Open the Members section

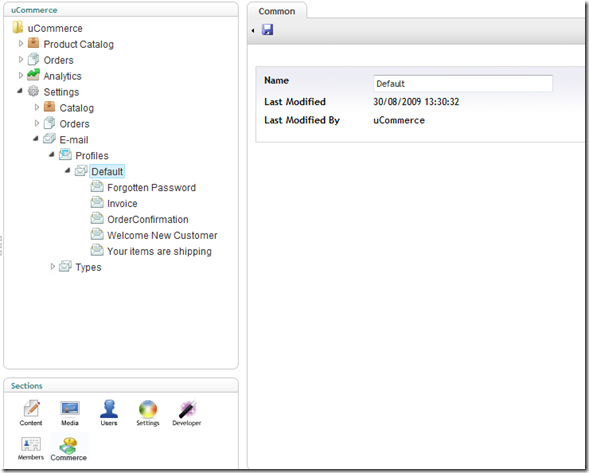31,448
